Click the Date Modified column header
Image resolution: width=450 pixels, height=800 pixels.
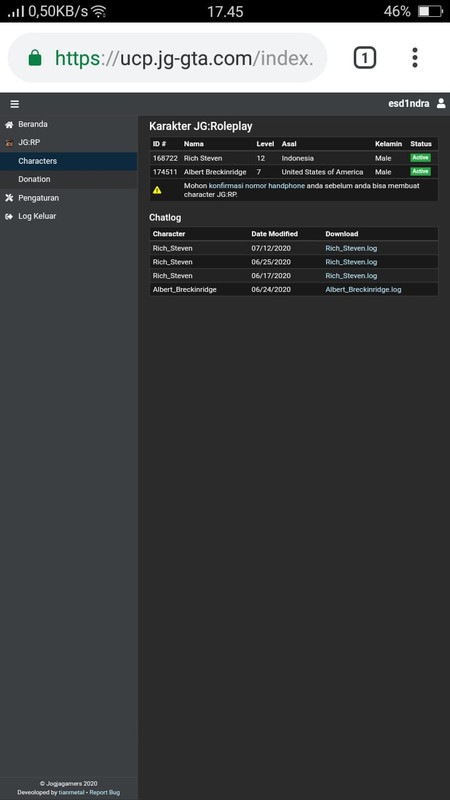pyautogui.click(x=274, y=234)
